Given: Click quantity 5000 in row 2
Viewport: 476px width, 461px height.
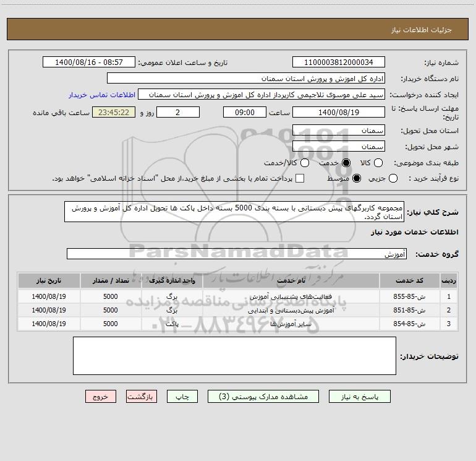Looking at the screenshot, I should (111, 310).
